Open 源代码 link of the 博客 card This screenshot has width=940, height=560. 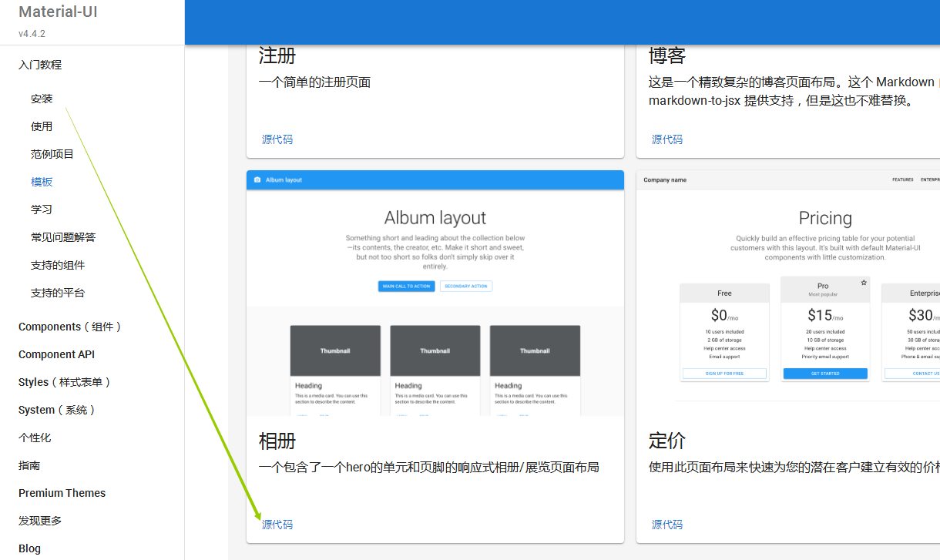pos(667,139)
